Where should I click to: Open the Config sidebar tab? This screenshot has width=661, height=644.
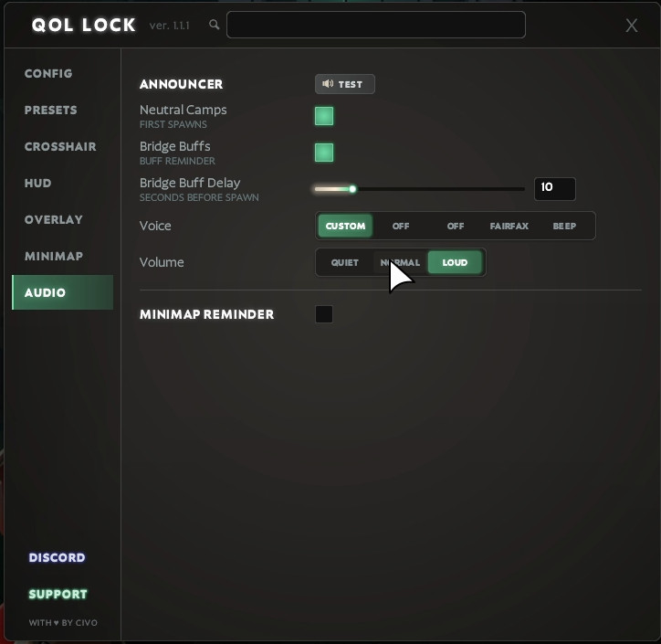click(48, 73)
